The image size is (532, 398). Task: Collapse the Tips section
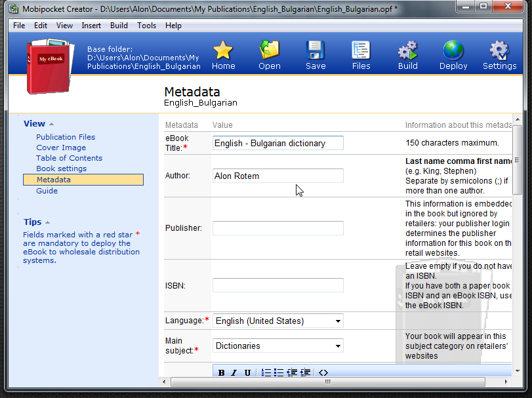pos(47,222)
